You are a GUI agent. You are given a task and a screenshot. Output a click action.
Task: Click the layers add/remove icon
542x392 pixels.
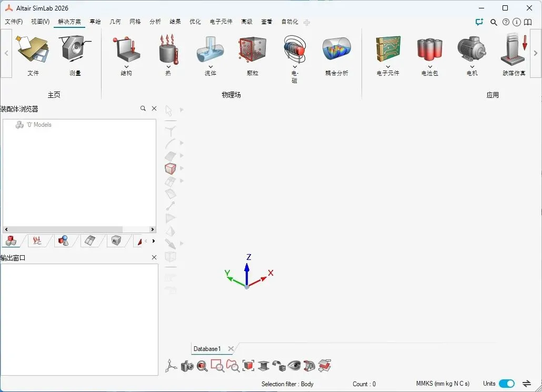[x=325, y=366]
